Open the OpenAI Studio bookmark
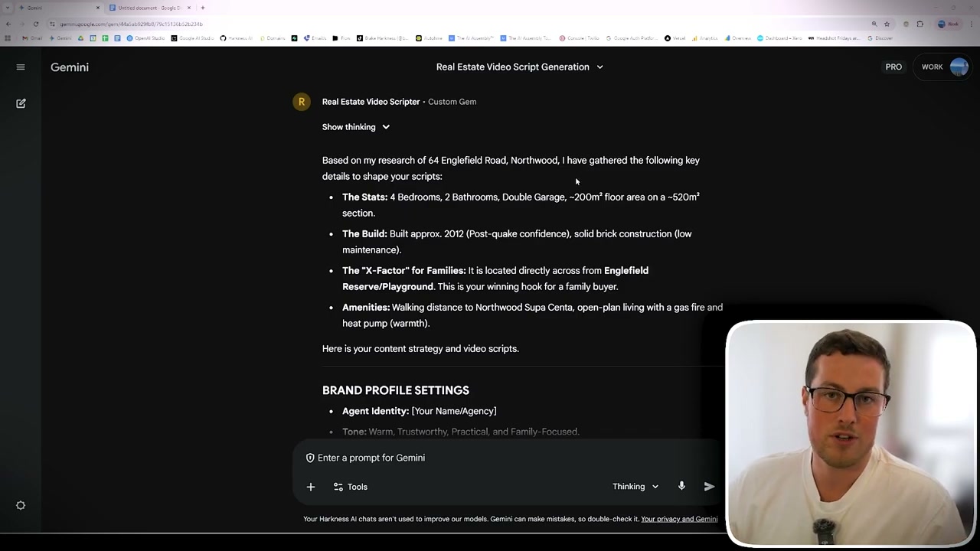 [145, 38]
